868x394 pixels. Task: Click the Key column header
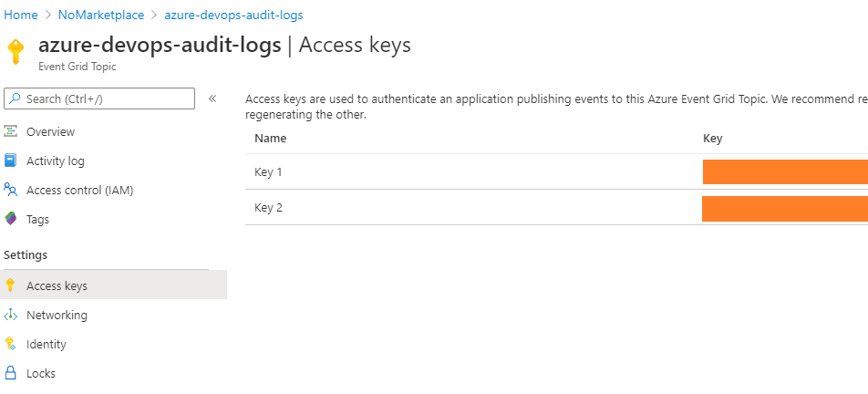713,139
